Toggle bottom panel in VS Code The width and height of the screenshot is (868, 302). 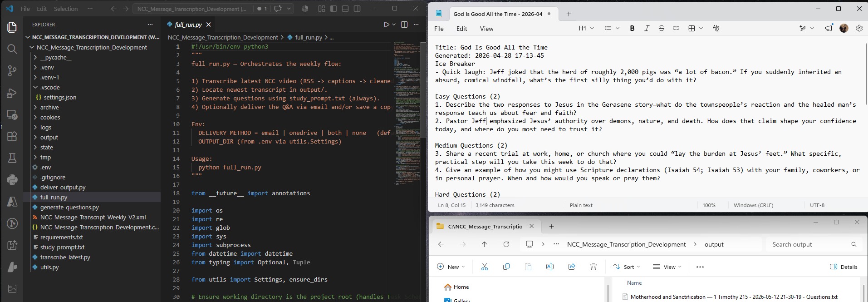point(345,9)
